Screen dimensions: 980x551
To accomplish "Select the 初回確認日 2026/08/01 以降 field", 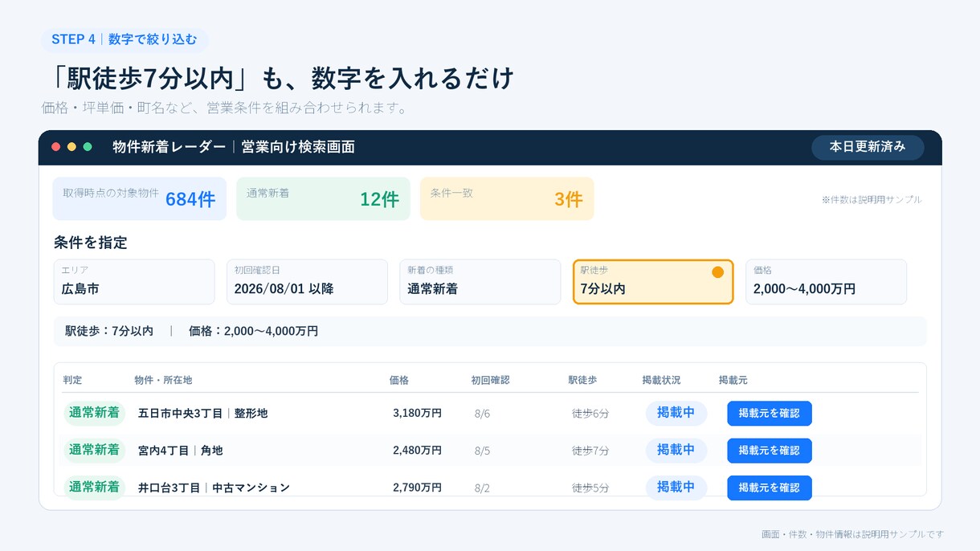I will pyautogui.click(x=307, y=282).
